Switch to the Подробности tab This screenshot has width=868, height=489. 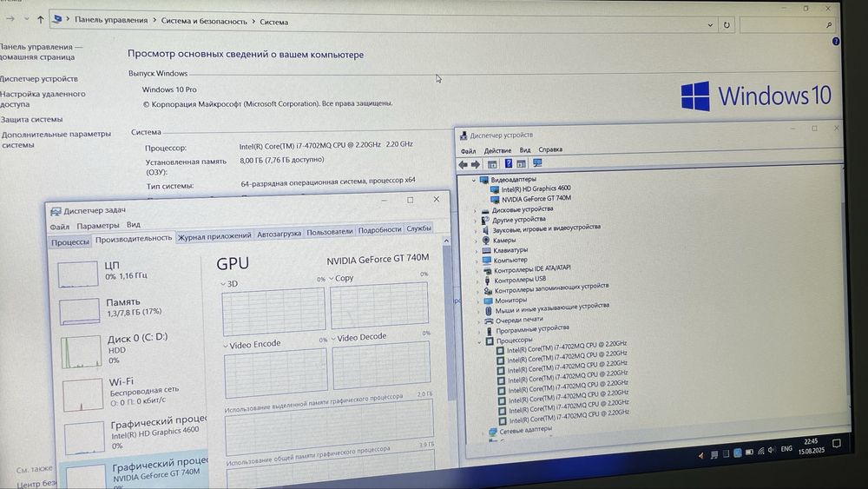click(x=380, y=230)
